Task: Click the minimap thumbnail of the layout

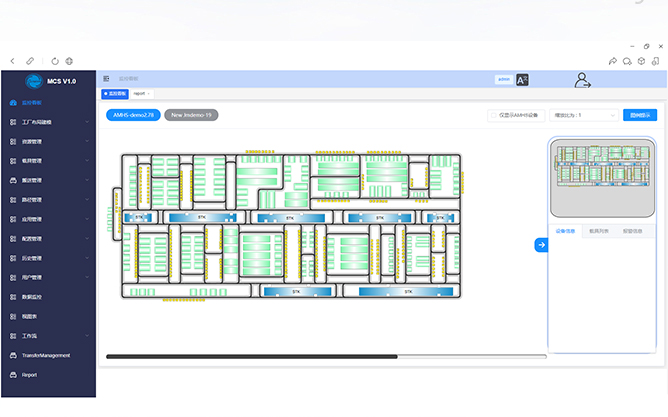Action: pyautogui.click(x=602, y=178)
